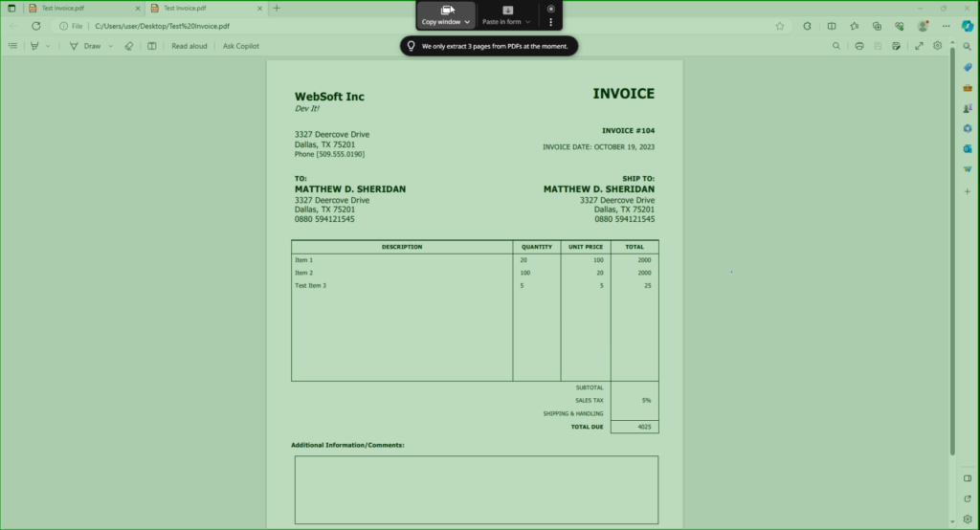This screenshot has width=980, height=530.
Task: Open sidebar Shopping tag icon
Action: pyautogui.click(x=968, y=67)
